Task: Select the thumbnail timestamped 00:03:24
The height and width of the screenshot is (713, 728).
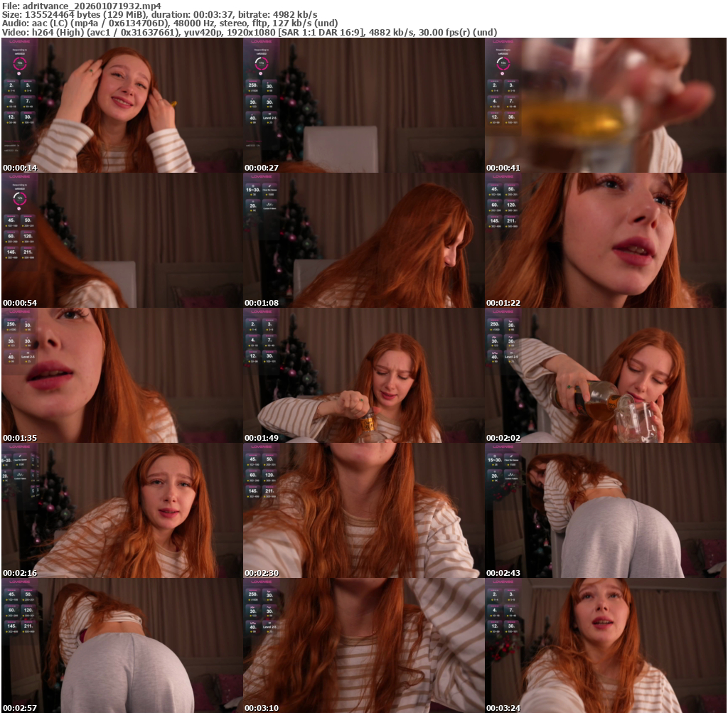Action: tap(606, 645)
